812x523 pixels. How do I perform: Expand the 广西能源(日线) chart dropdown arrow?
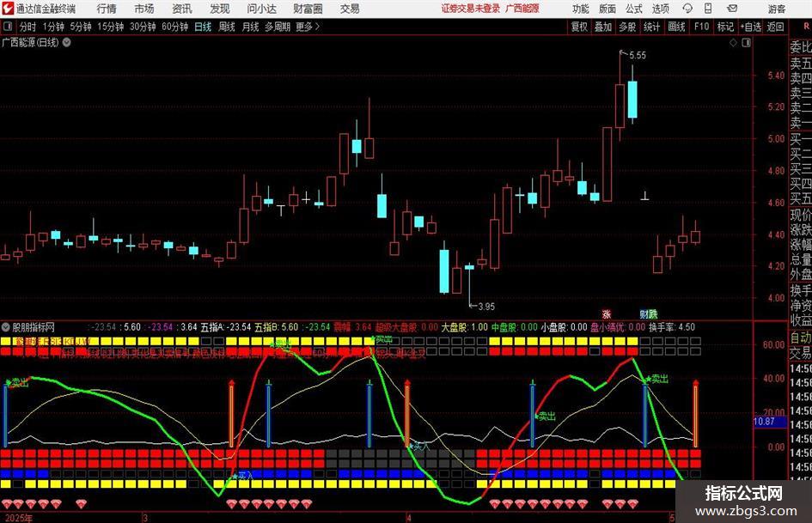(x=67, y=43)
